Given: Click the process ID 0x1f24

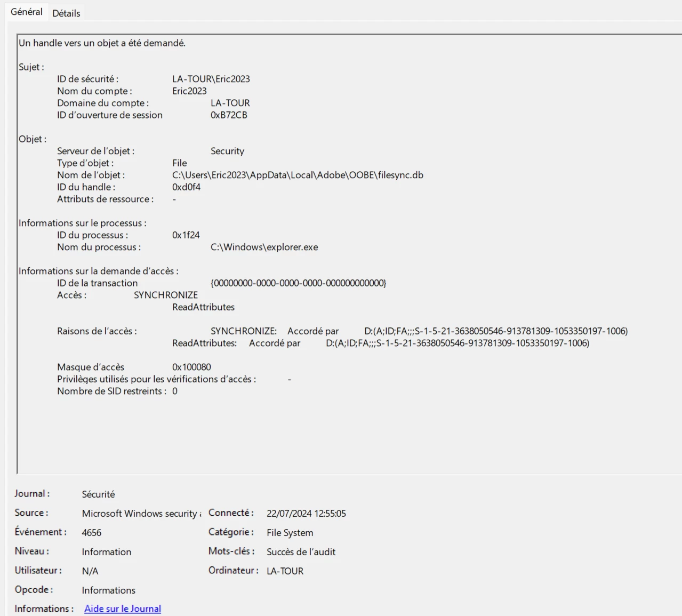Looking at the screenshot, I should coord(186,235).
